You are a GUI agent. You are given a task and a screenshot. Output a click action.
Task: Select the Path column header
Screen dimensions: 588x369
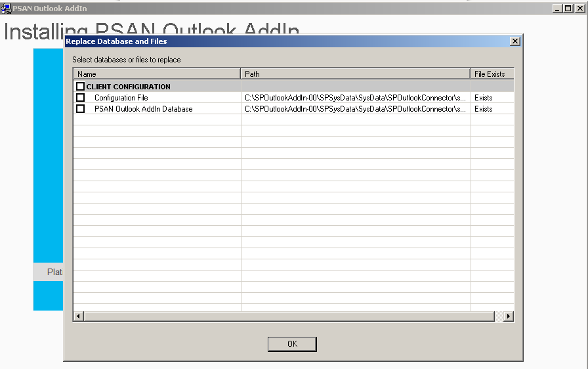(355, 74)
